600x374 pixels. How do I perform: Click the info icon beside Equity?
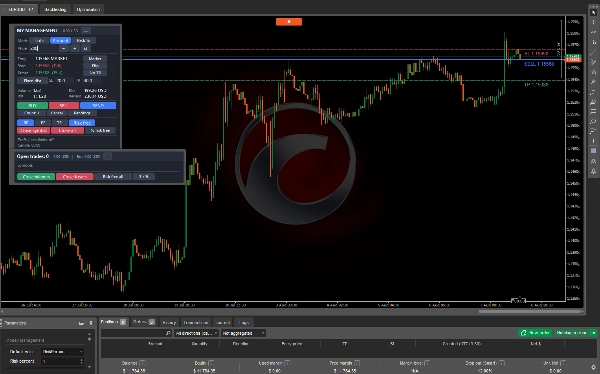pyautogui.click(x=211, y=363)
